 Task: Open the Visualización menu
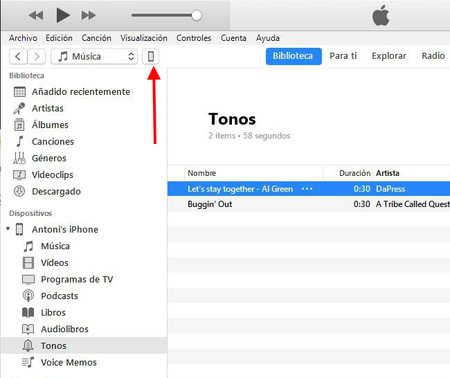(x=144, y=38)
